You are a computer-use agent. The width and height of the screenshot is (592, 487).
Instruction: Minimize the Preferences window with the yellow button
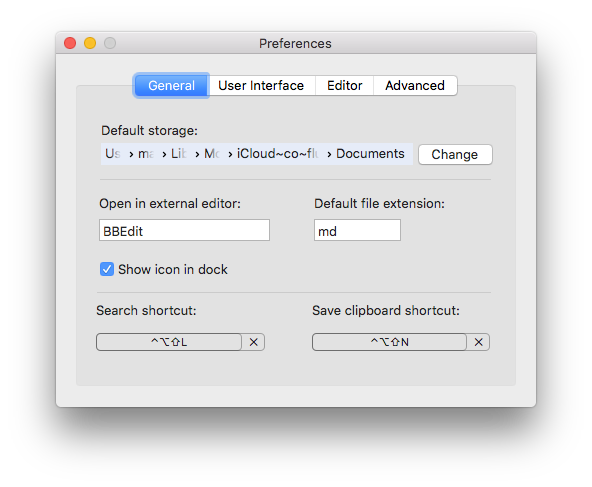90,43
